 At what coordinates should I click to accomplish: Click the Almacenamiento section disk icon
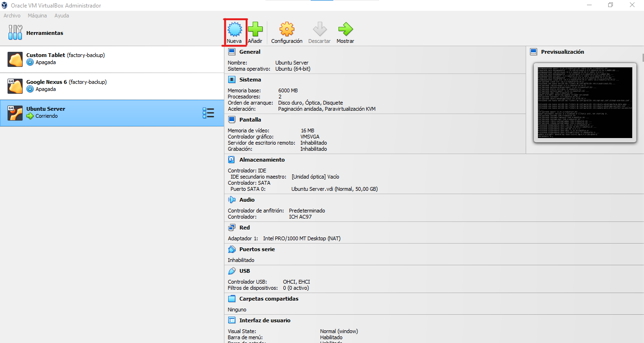(x=231, y=160)
